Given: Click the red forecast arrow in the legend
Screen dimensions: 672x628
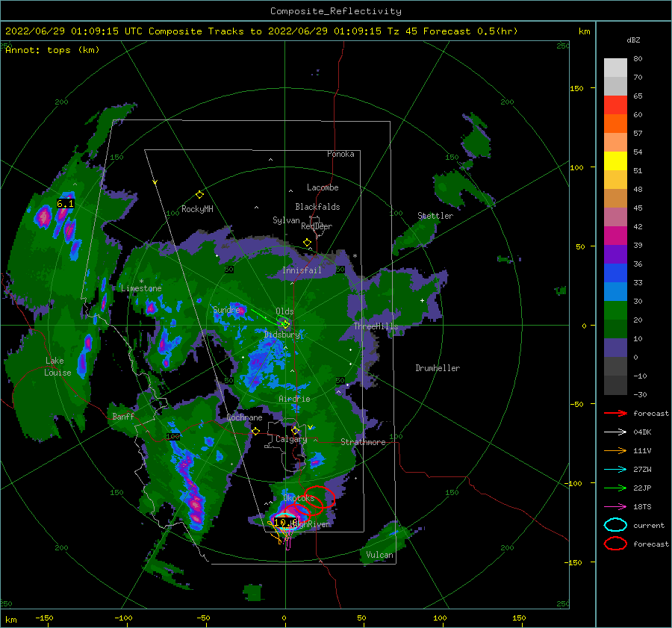Looking at the screenshot, I should (x=615, y=413).
